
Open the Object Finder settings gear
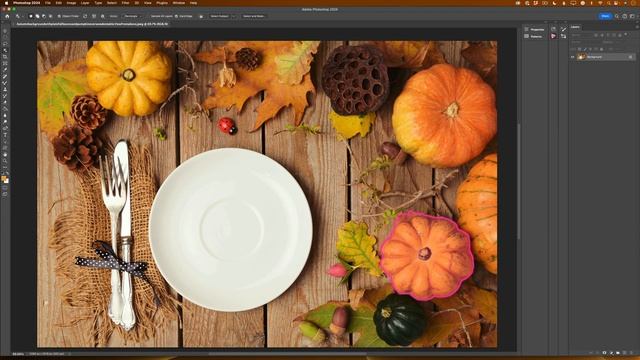coord(102,16)
